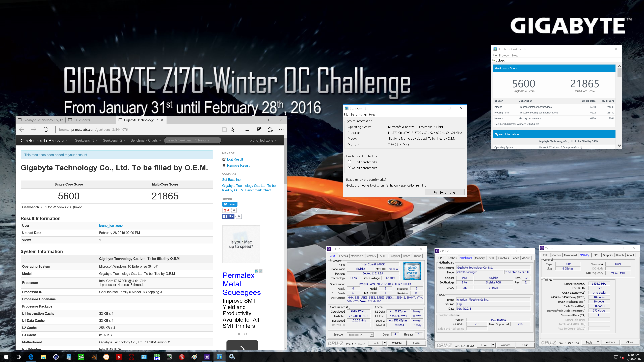The width and height of the screenshot is (644, 362).
Task: Click Upload in Geekbench results window
Action: tap(499, 61)
